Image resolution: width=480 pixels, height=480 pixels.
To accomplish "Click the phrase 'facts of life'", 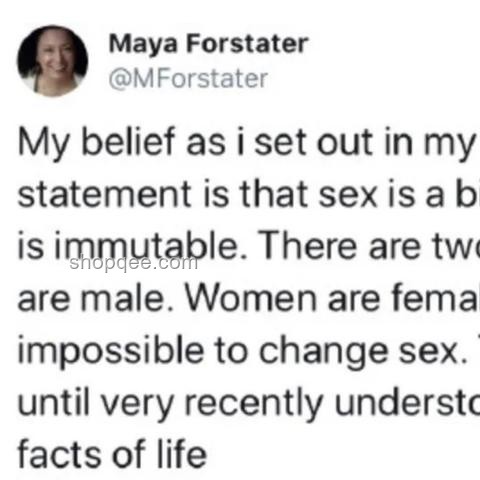I will [112, 454].
